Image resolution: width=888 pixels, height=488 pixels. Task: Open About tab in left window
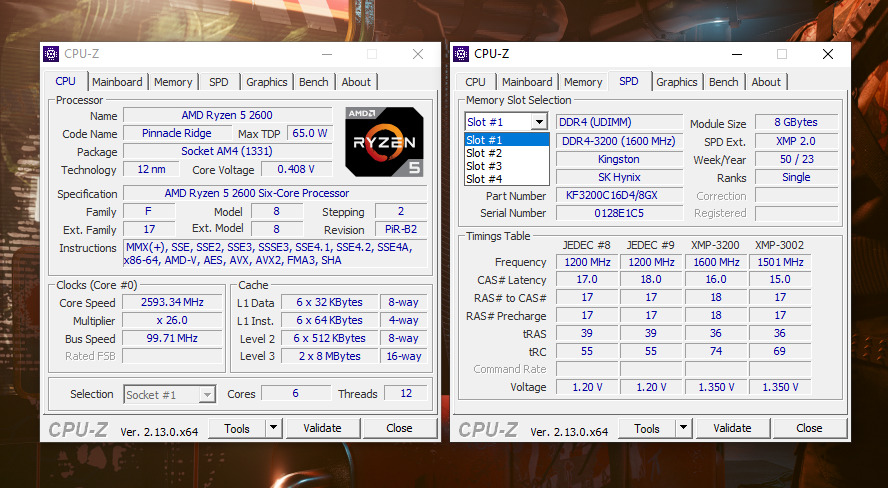[x=356, y=82]
